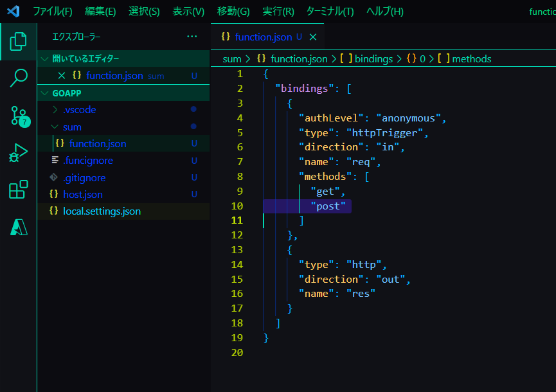Click the "methods" key on line 8
The image size is (556, 392).
pyautogui.click(x=325, y=177)
